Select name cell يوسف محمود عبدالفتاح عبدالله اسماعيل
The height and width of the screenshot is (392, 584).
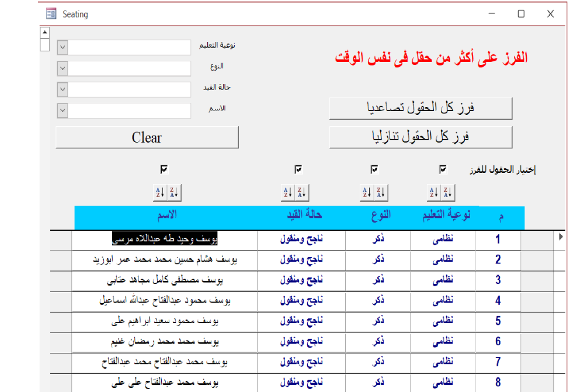(x=164, y=301)
